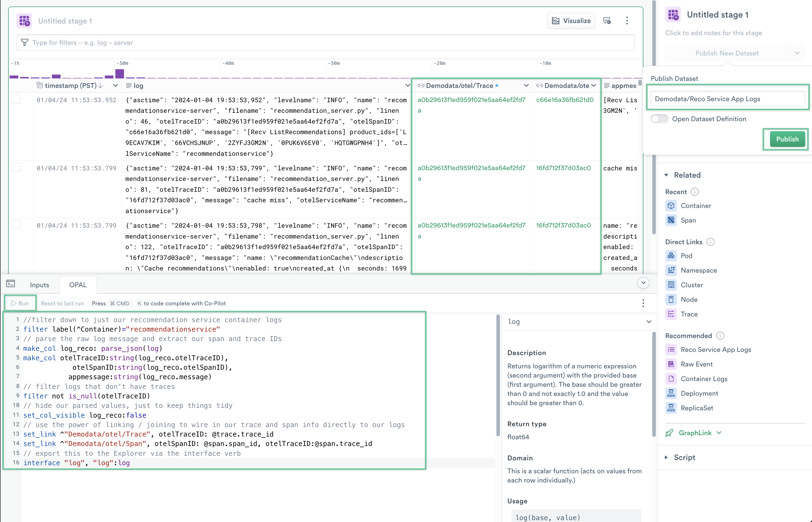
Task: Open the log column dropdown menu
Action: coord(407,85)
